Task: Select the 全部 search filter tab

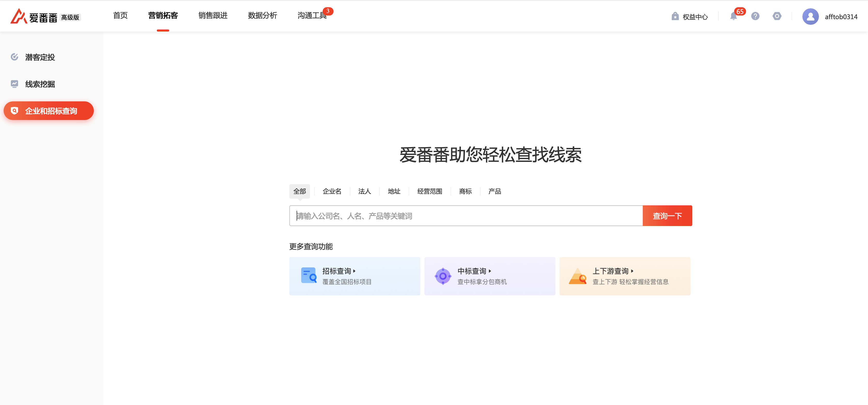Action: (x=300, y=192)
